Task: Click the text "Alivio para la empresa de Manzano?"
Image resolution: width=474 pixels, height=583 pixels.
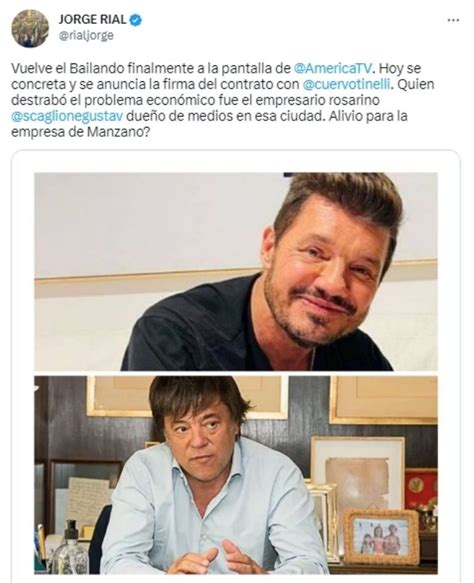Action: point(209,124)
